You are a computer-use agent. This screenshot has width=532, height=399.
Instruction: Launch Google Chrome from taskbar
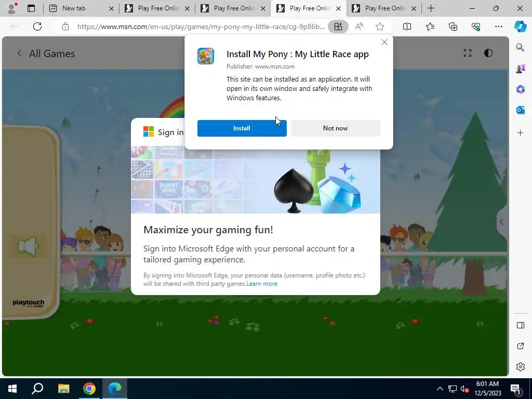tap(89, 389)
